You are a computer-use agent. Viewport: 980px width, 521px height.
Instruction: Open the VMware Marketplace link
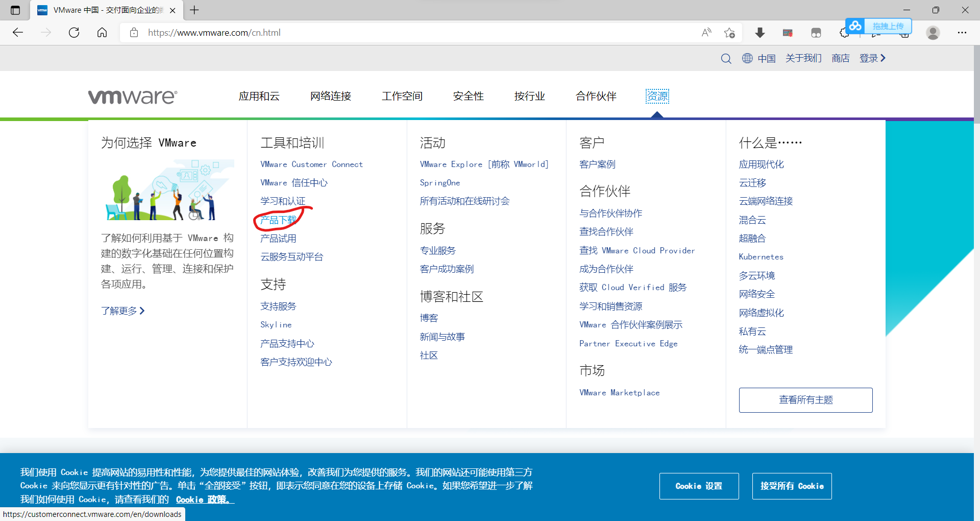coord(620,393)
